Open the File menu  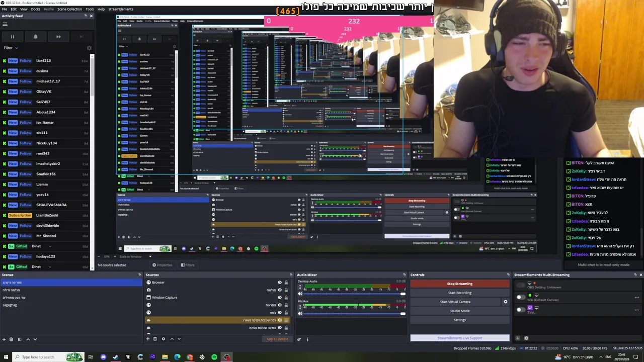pyautogui.click(x=5, y=9)
